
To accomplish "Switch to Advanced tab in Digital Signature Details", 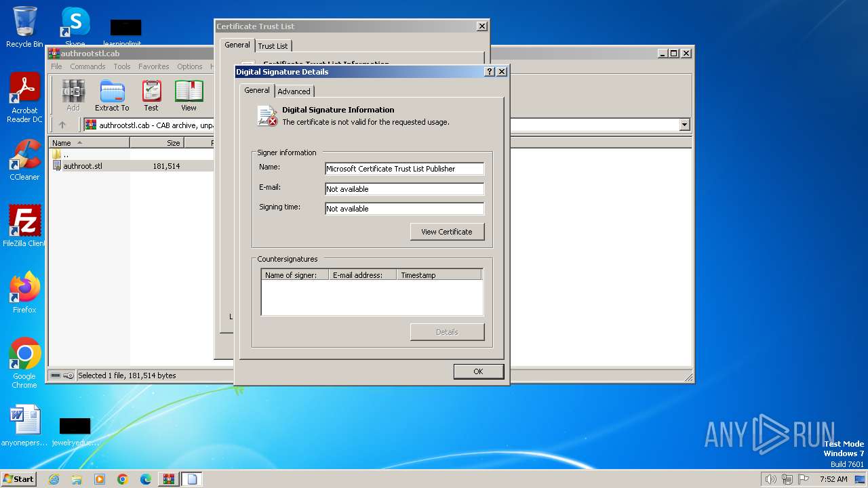I will [294, 91].
